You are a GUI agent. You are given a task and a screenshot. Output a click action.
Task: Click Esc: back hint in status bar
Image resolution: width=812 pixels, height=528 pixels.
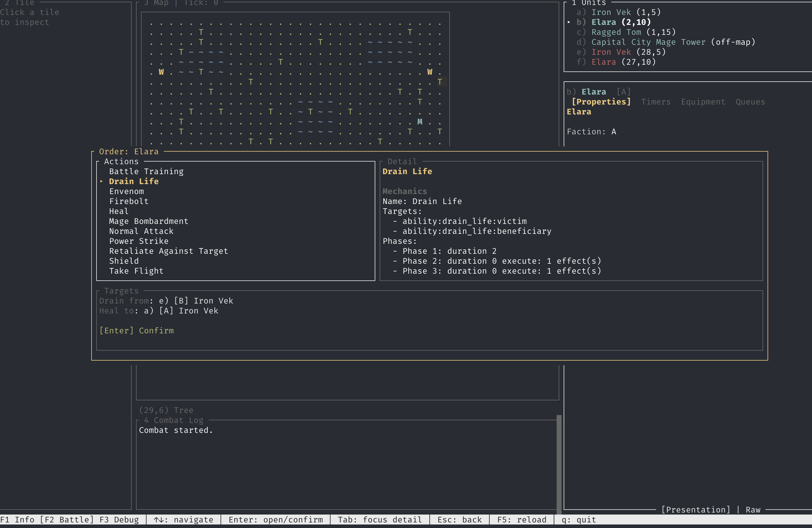point(459,520)
